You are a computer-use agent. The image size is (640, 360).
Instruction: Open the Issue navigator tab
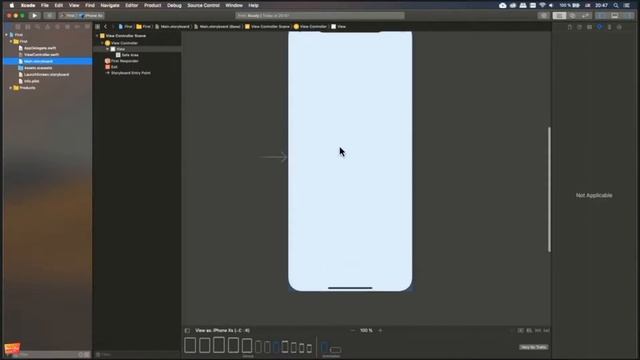(x=47, y=27)
